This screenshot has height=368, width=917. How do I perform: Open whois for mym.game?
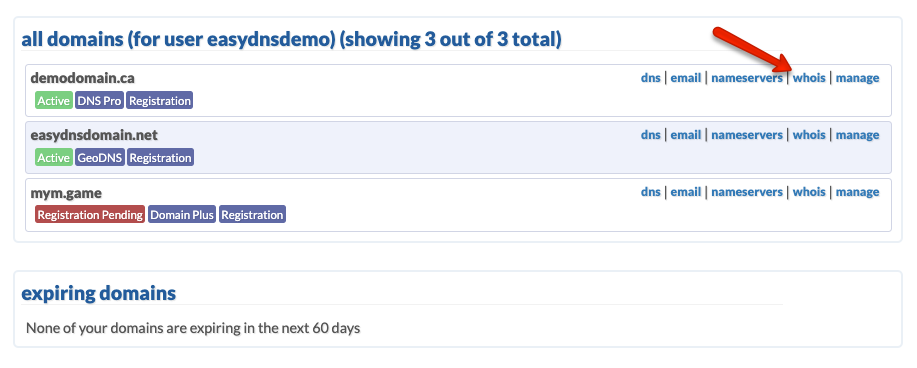pyautogui.click(x=809, y=192)
